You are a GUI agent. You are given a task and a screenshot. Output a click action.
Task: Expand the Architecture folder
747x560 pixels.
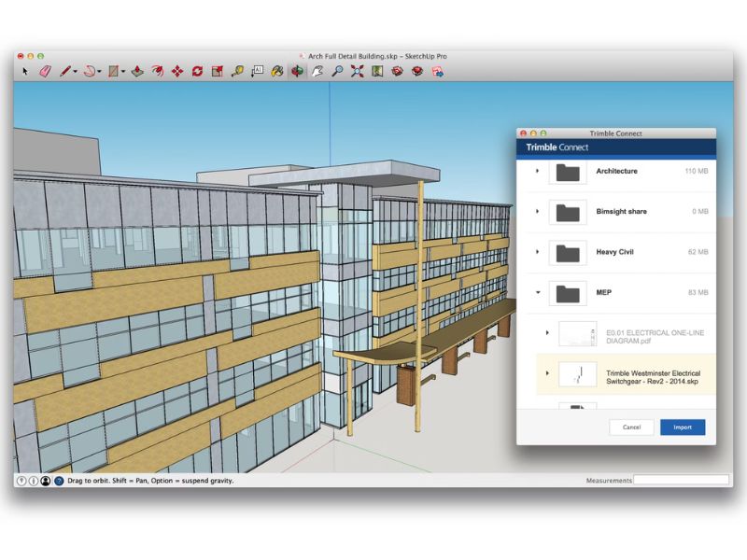click(537, 172)
